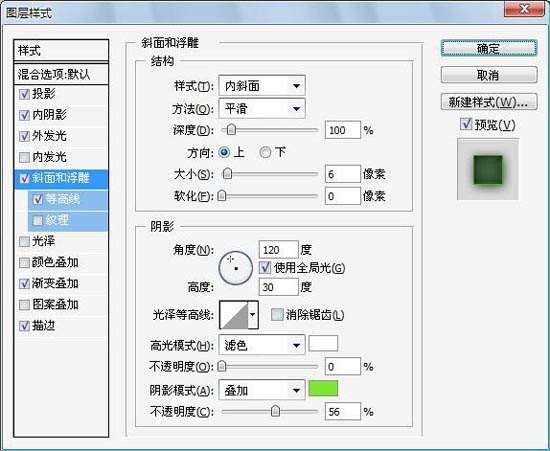Click highlight opacity field showing 0
The width and height of the screenshot is (550, 451).
(x=342, y=366)
